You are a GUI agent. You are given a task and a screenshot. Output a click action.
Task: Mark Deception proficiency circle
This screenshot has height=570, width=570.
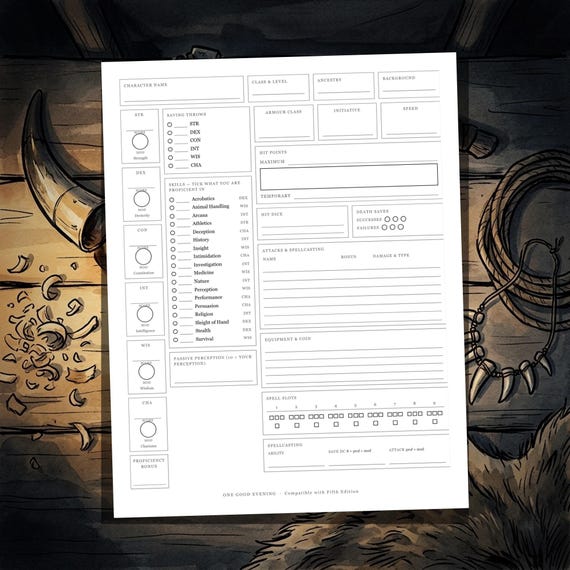tap(173, 233)
